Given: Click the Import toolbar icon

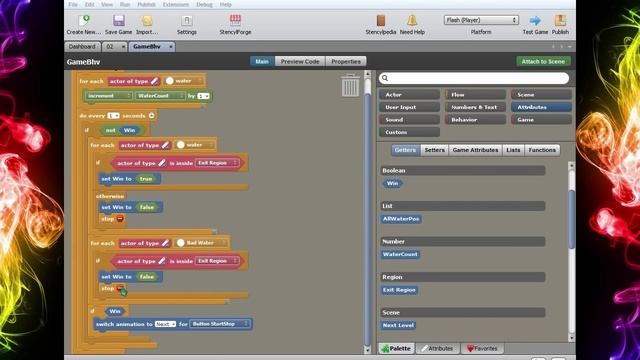Looking at the screenshot, I should pyautogui.click(x=147, y=20).
